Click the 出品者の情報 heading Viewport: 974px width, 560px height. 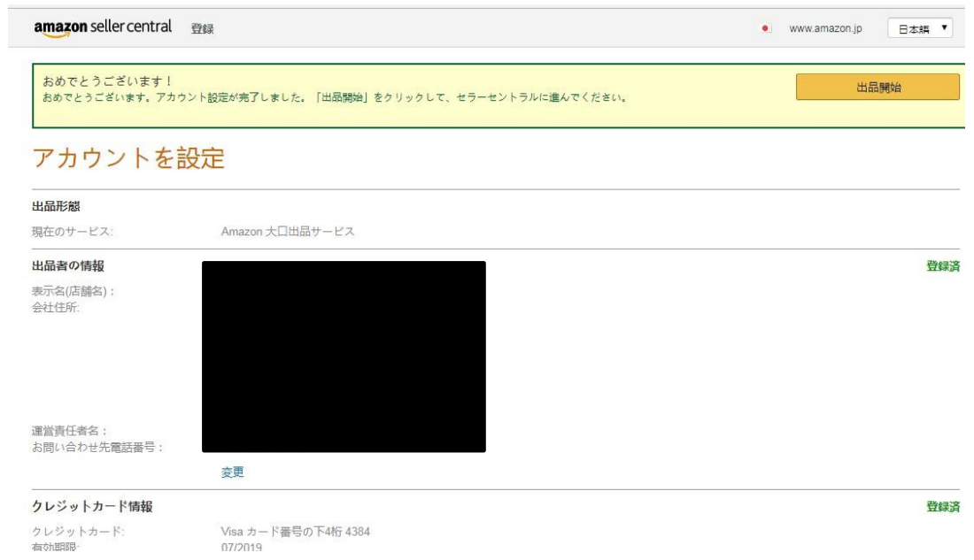tap(67, 265)
